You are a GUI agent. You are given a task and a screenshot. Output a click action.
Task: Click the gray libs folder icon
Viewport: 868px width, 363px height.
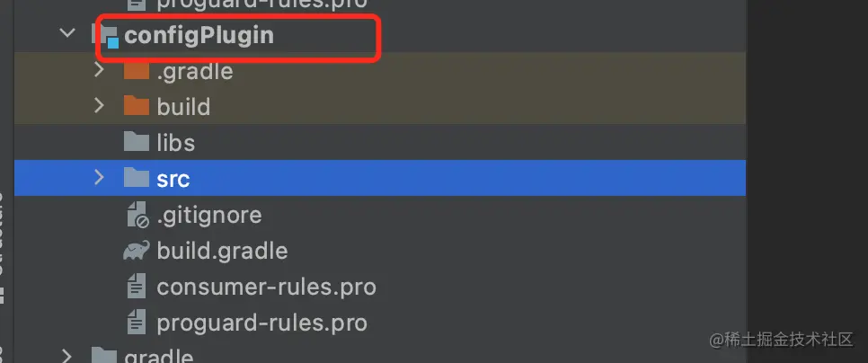click(137, 142)
